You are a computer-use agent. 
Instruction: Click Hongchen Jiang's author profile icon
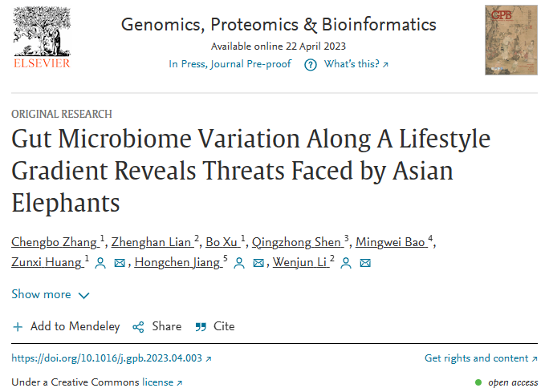(x=239, y=263)
